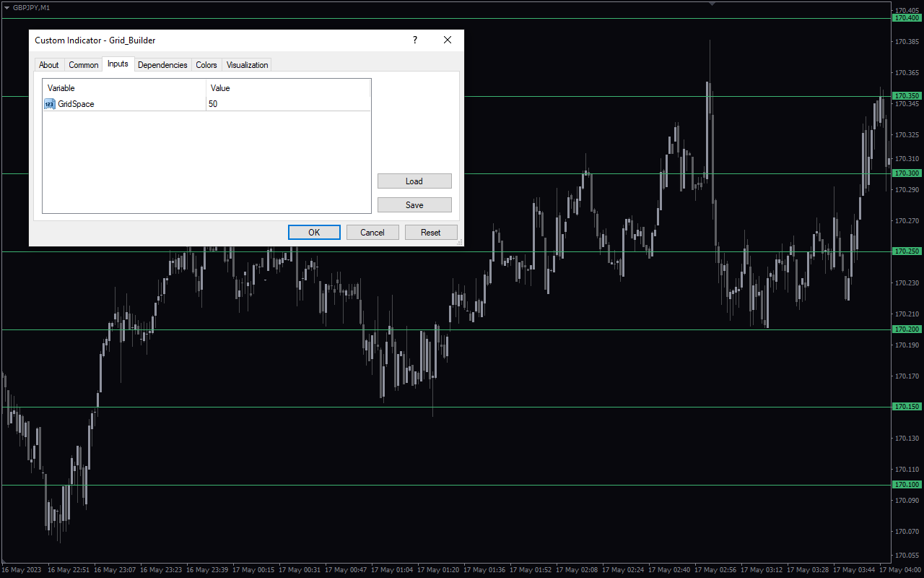Click the 170.300 grid price label
Viewport: 924px width, 578px height.
pos(907,173)
